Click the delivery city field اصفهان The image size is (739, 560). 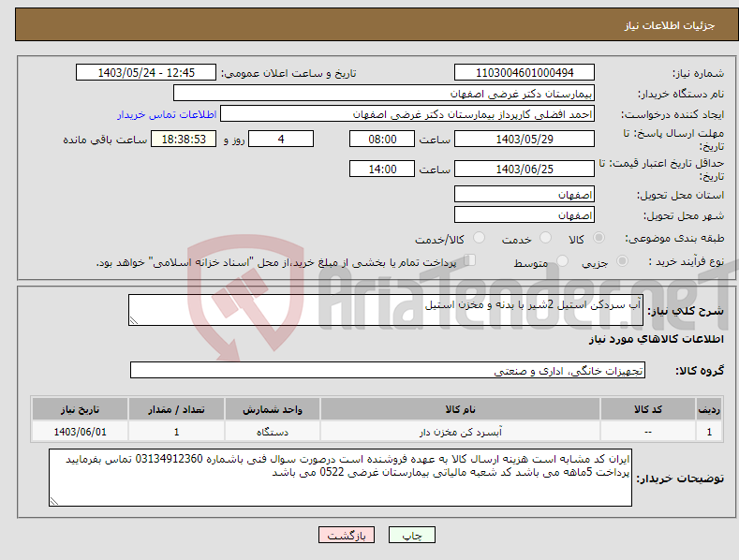click(x=525, y=215)
